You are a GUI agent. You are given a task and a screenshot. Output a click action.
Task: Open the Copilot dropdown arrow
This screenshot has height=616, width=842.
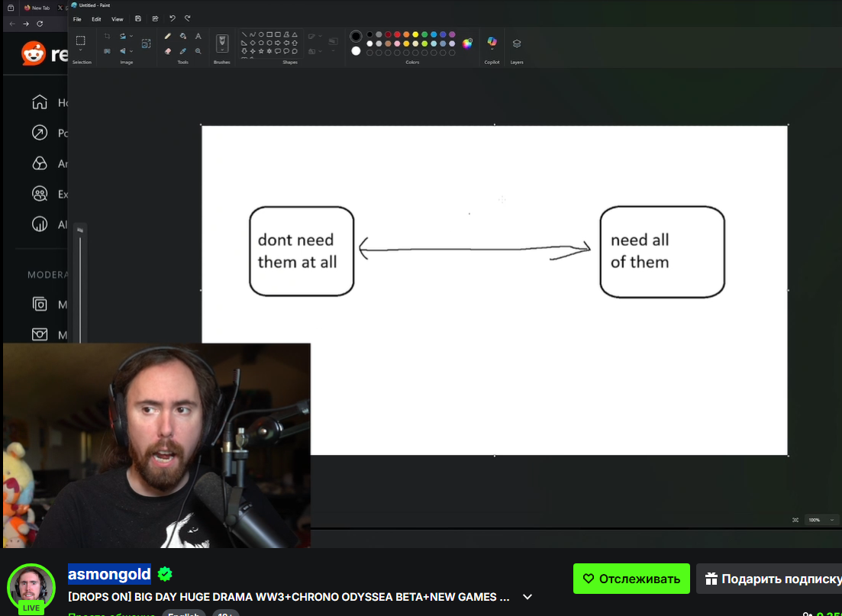coord(492,49)
